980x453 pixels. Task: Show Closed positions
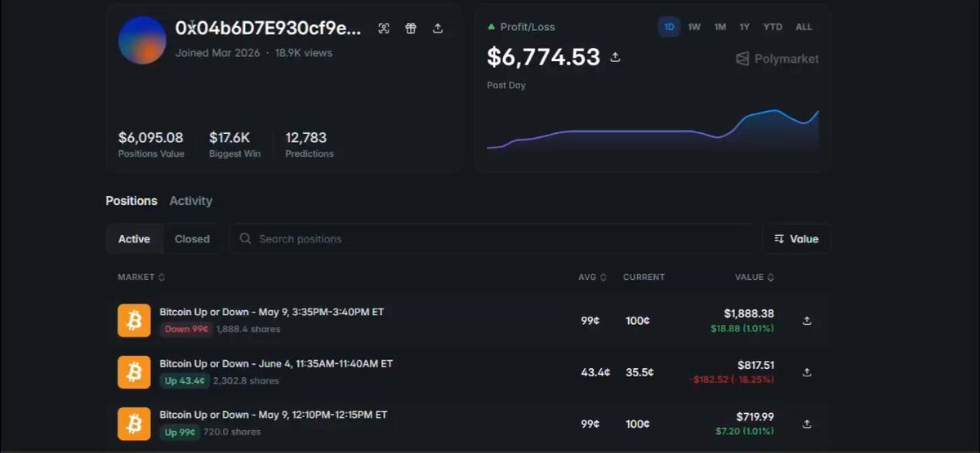[192, 239]
